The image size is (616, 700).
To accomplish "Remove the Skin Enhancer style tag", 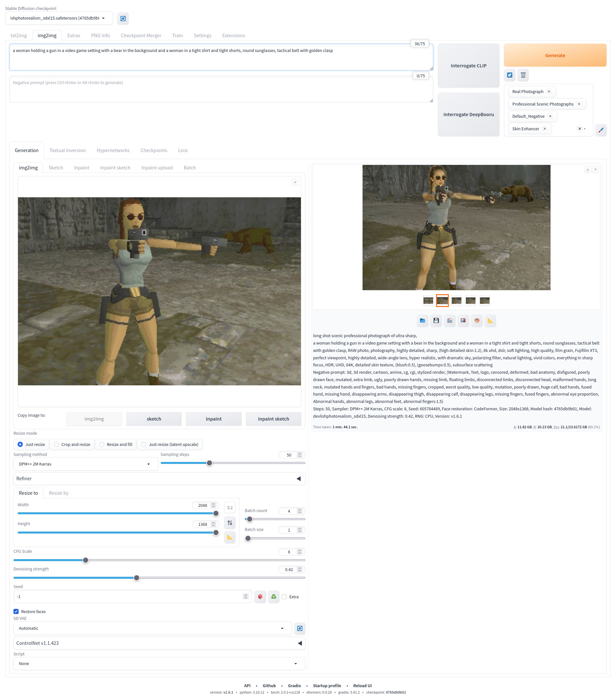I will pos(544,129).
